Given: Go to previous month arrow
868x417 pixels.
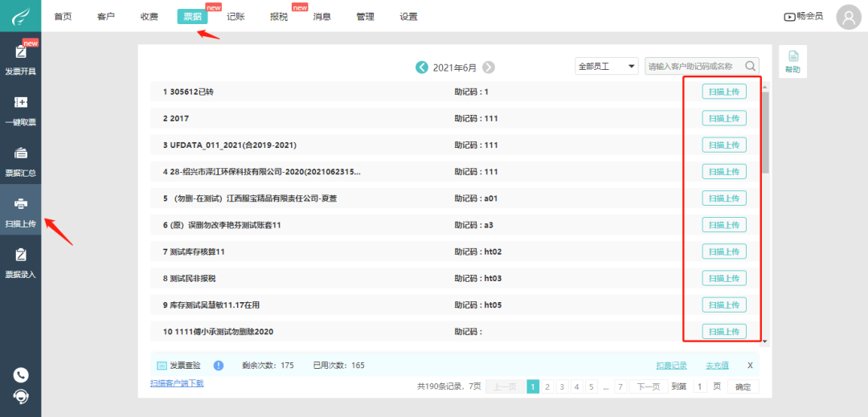Looking at the screenshot, I should (x=422, y=67).
